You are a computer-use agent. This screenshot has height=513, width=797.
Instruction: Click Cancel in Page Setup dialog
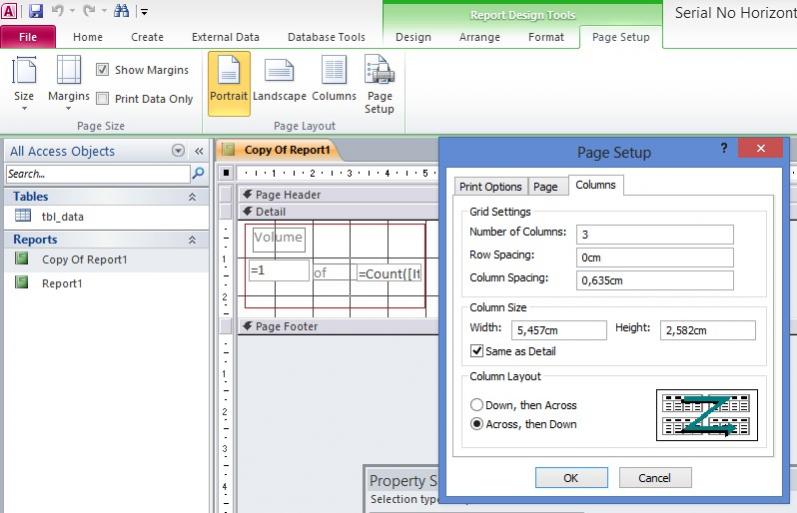[x=655, y=478]
